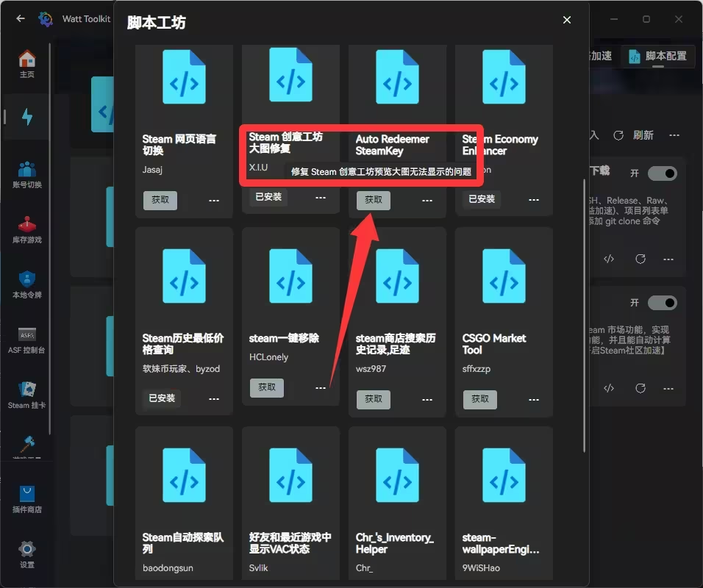
Task: Edit code of first background script
Action: [x=608, y=259]
